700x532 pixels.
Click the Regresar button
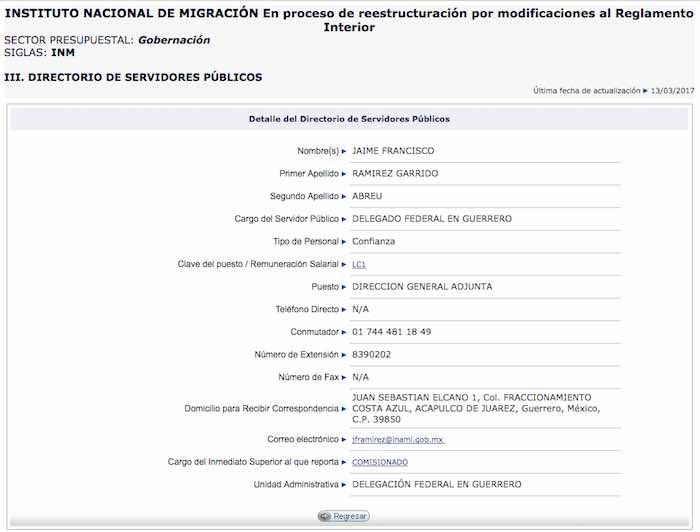[344, 516]
